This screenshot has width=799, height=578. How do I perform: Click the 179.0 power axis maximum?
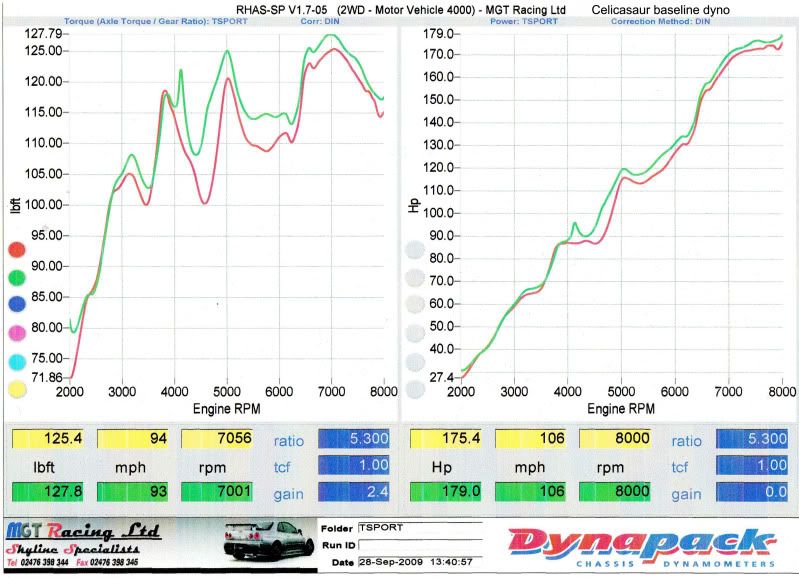tap(438, 34)
